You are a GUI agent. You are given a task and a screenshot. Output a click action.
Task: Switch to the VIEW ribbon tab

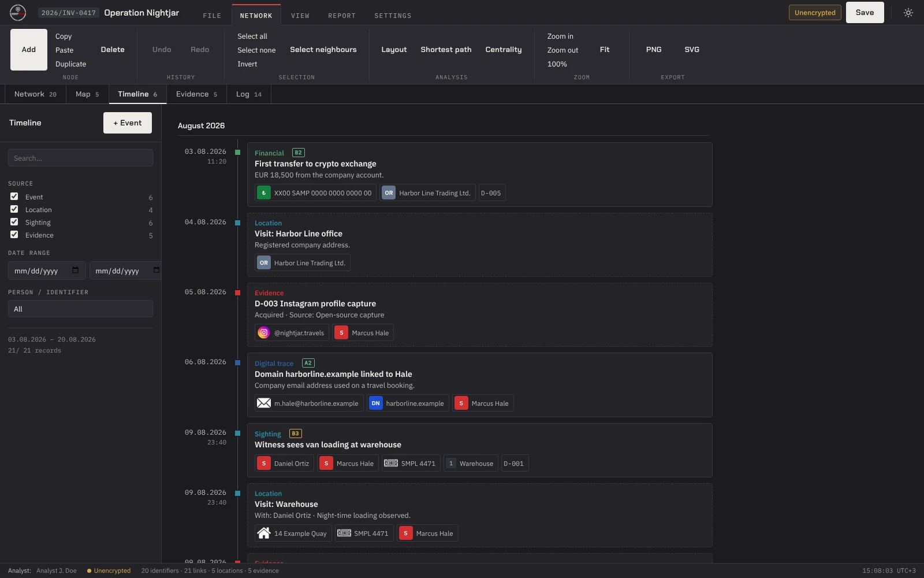click(300, 16)
